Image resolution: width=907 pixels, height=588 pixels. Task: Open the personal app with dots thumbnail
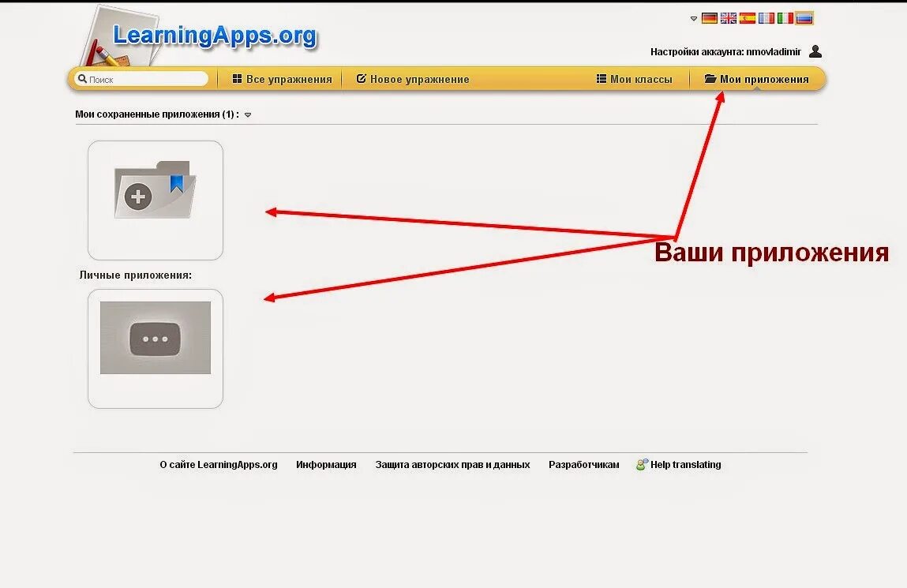[x=155, y=349]
